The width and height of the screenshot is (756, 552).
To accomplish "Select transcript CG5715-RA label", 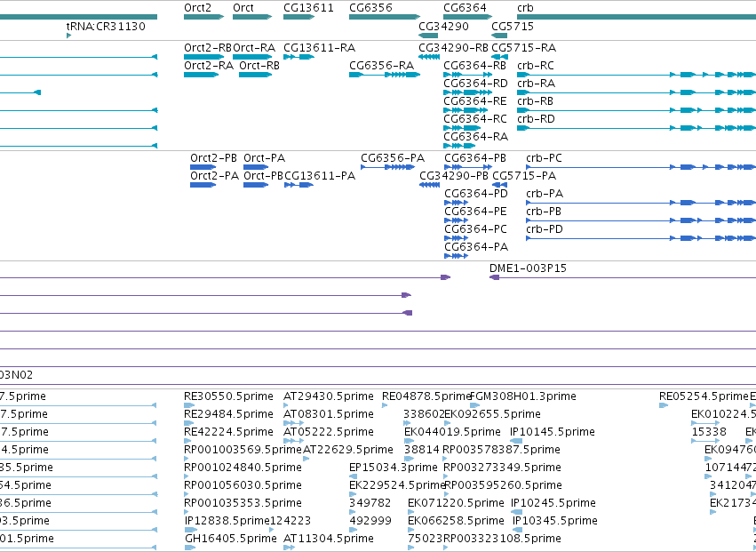I will pos(523,48).
